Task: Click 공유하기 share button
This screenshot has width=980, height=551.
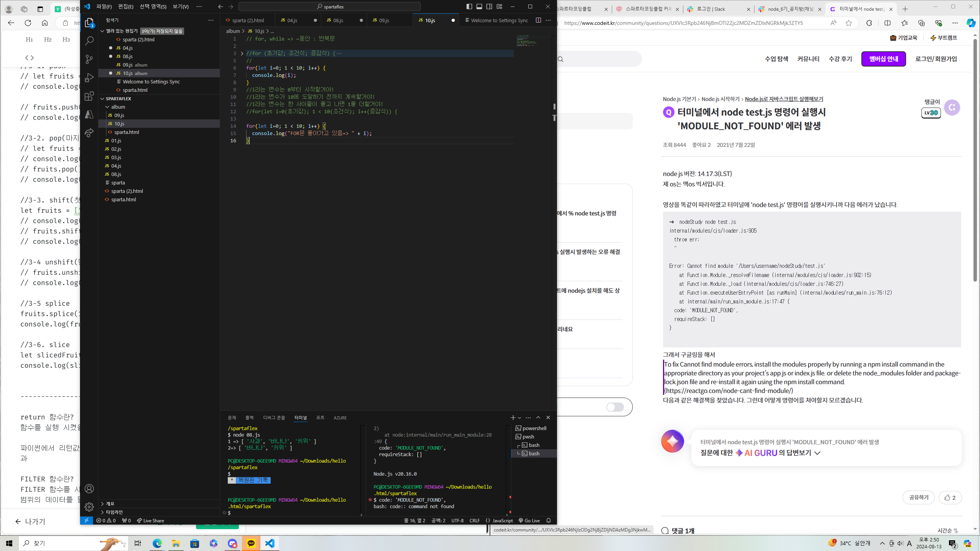Action: [x=919, y=497]
